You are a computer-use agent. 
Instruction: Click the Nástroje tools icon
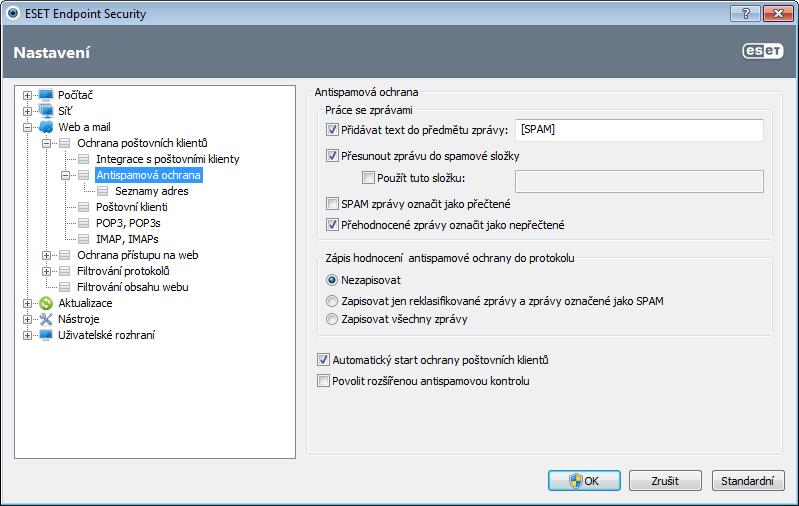coord(46,319)
